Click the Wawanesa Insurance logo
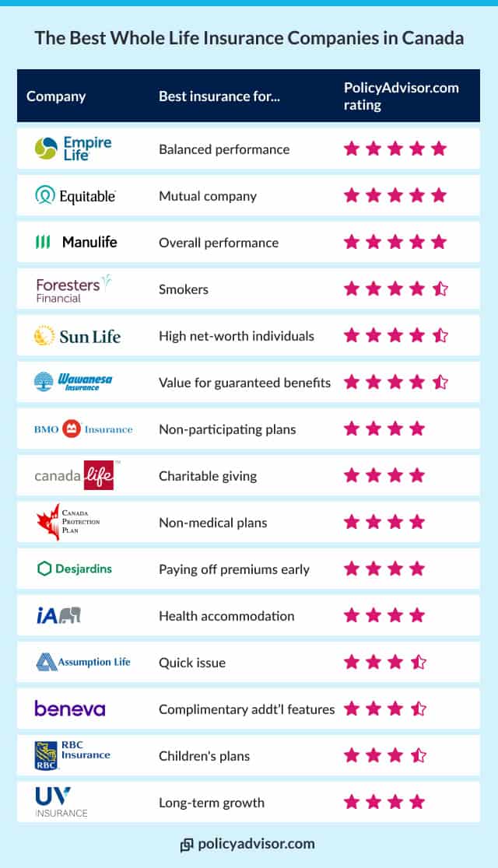This screenshot has height=868, width=498. pyautogui.click(x=74, y=382)
